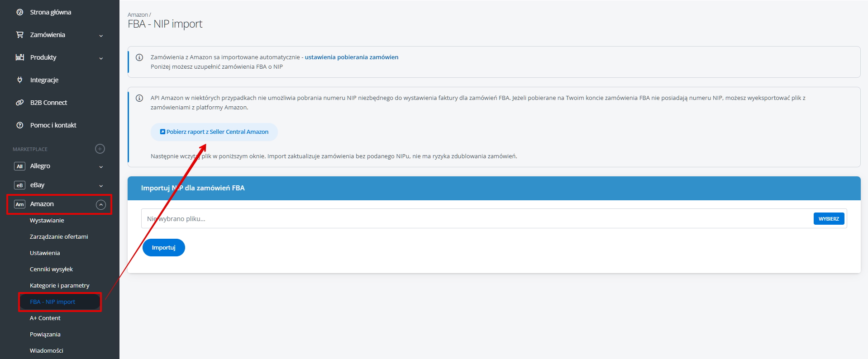Open Zarządzanie ofertami submenu item
The width and height of the screenshot is (868, 359).
click(59, 237)
